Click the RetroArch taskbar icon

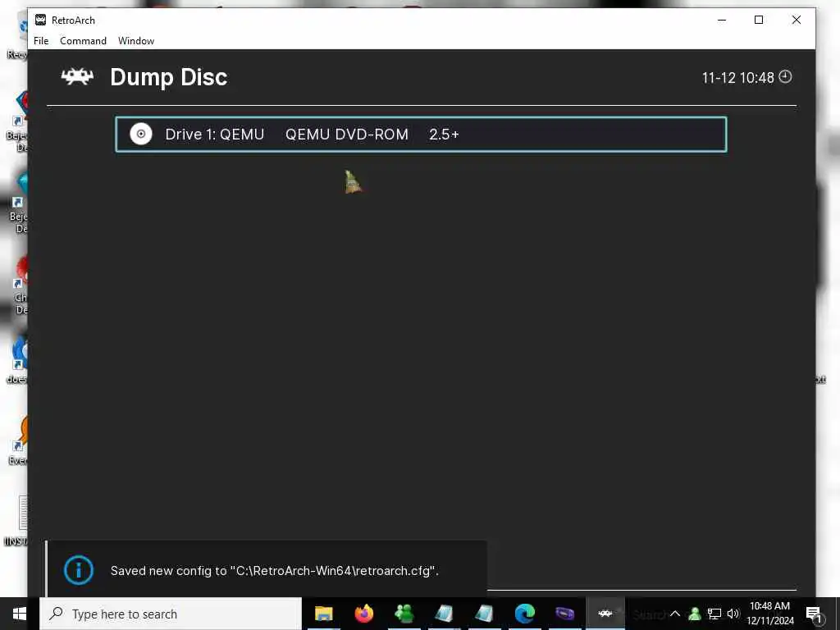pos(605,614)
